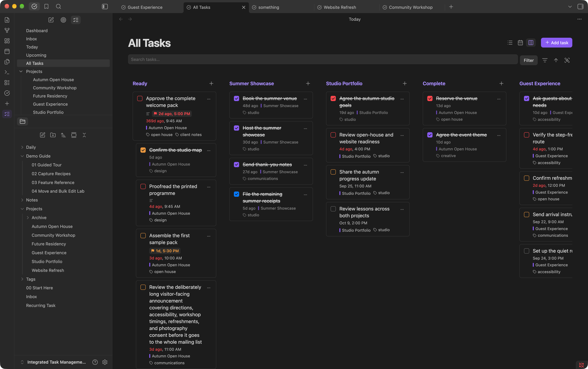The image size is (588, 369).
Task: Switch to calendar view icon
Action: click(520, 43)
